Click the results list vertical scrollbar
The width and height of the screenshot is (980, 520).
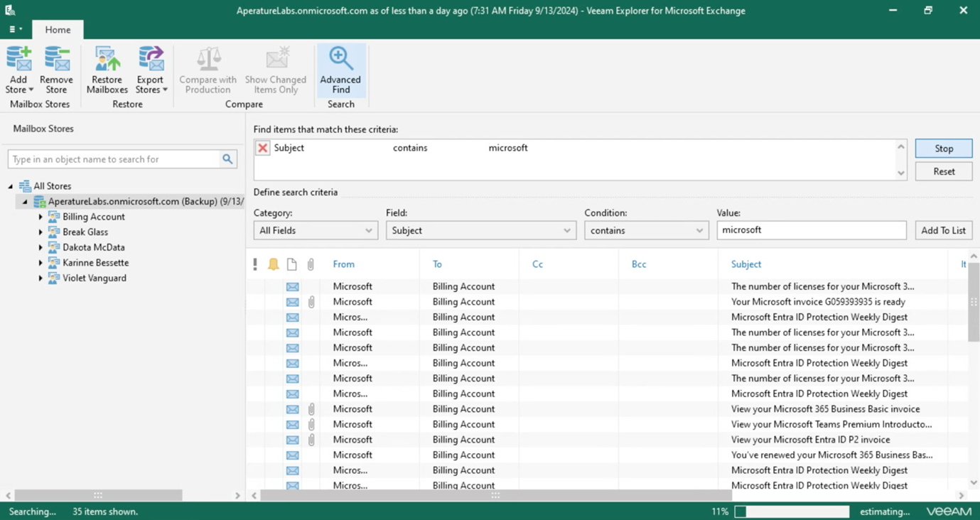point(974,302)
